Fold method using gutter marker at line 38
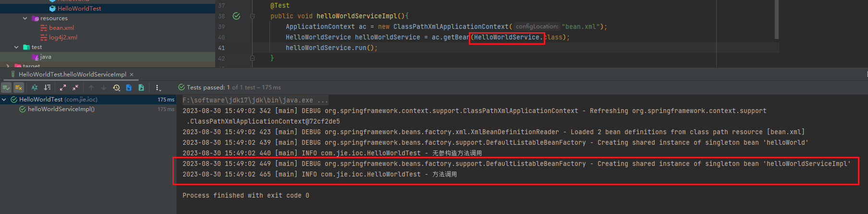Screen dimensions: 868x214 click(252, 16)
